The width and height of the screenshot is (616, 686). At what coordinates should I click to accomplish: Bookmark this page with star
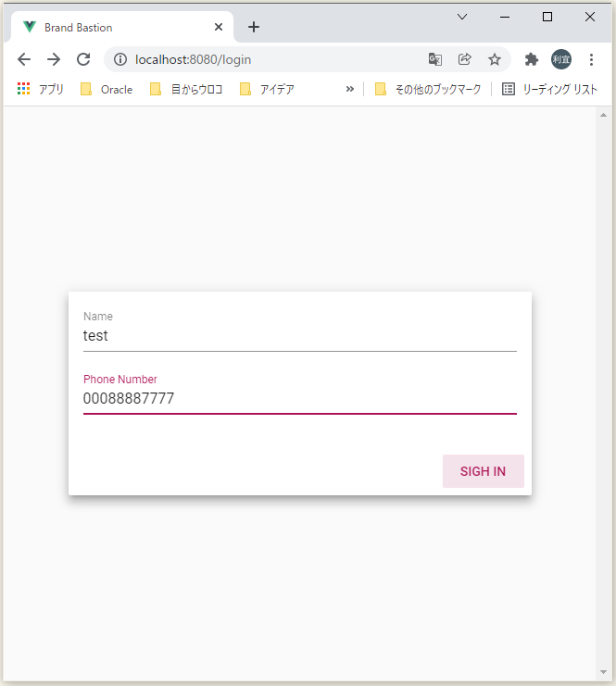pos(495,59)
